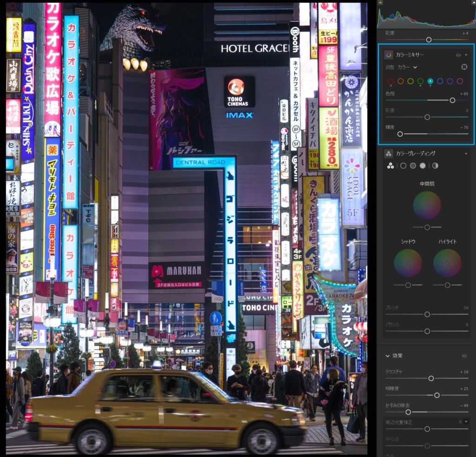Click the luminance slider under 中間調 wheel

[427, 227]
